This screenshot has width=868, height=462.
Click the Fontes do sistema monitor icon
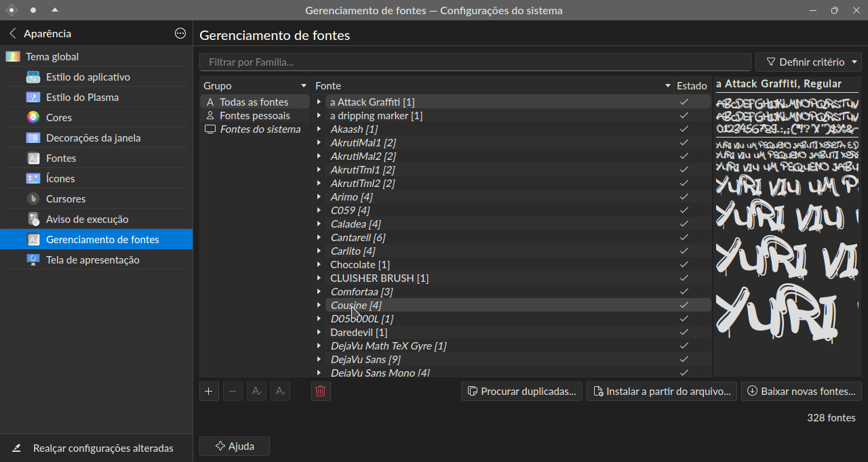coord(210,129)
